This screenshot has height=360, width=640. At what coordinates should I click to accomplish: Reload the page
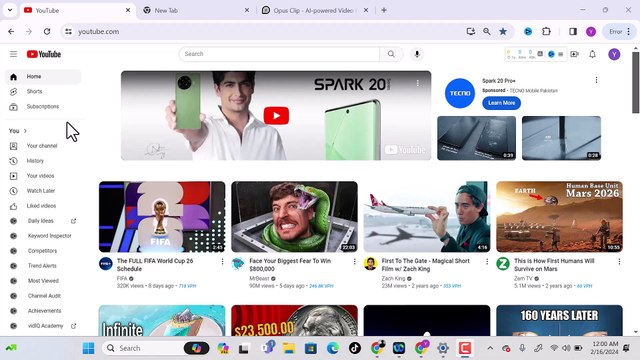click(47, 31)
